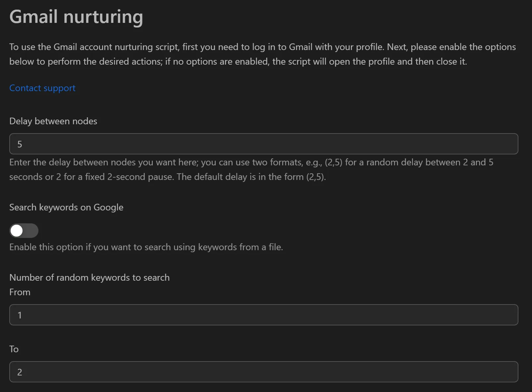Viewport: 532px width, 392px height.
Task: Click Contact support for help
Action: click(42, 88)
